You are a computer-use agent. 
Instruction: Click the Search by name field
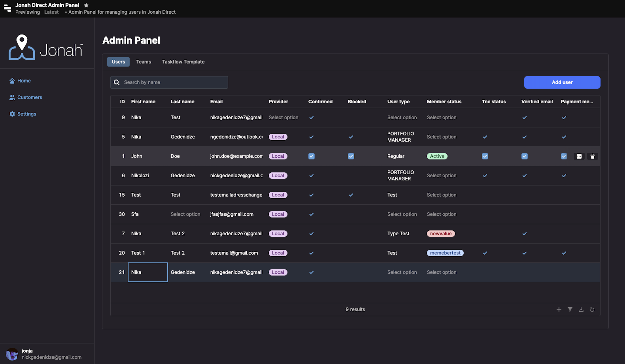[x=174, y=82]
